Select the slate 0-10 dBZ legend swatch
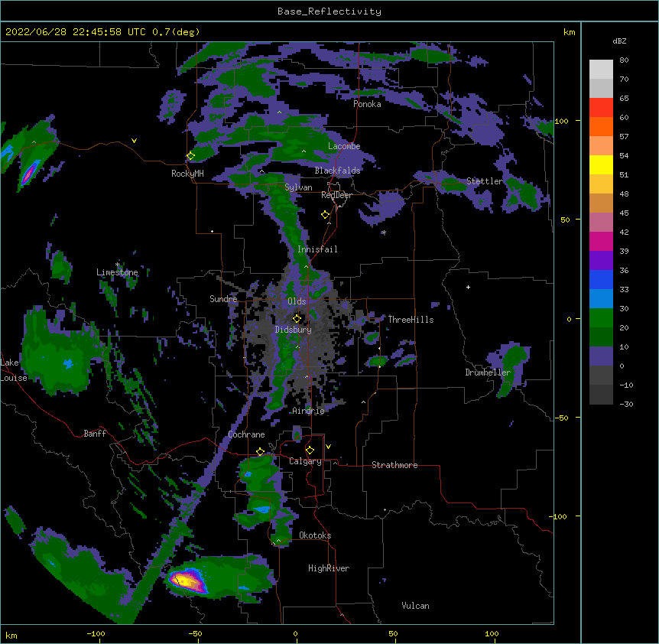The image size is (659, 644). [x=601, y=356]
